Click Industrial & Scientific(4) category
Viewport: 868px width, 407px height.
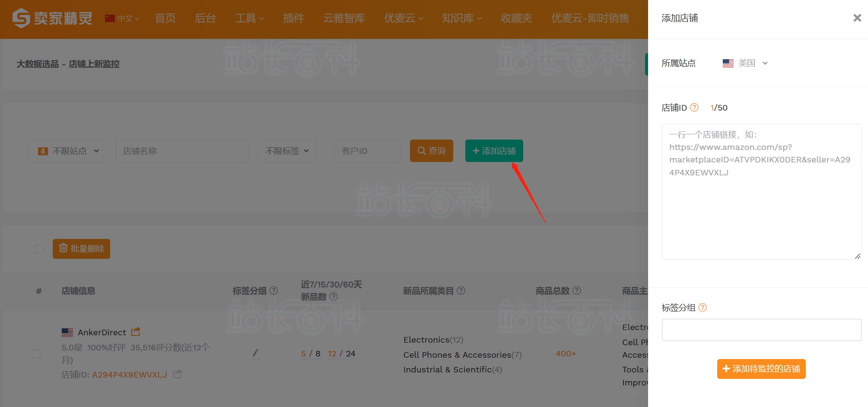453,369
